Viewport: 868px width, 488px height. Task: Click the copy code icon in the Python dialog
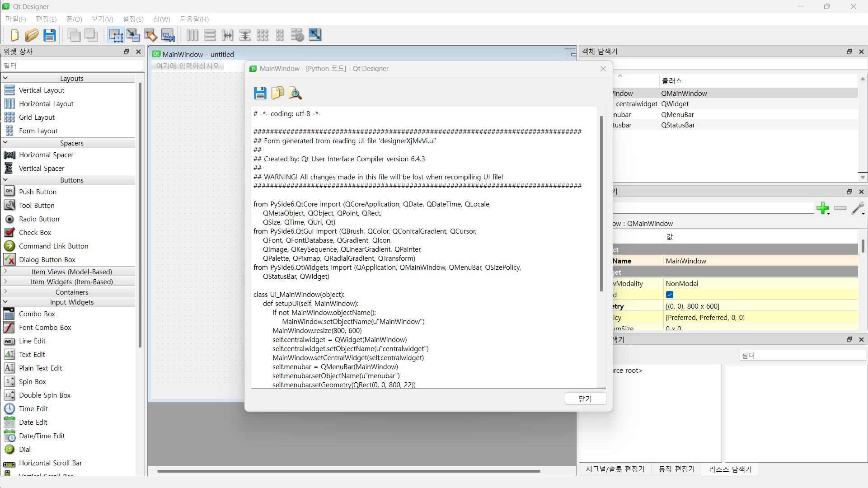point(277,93)
